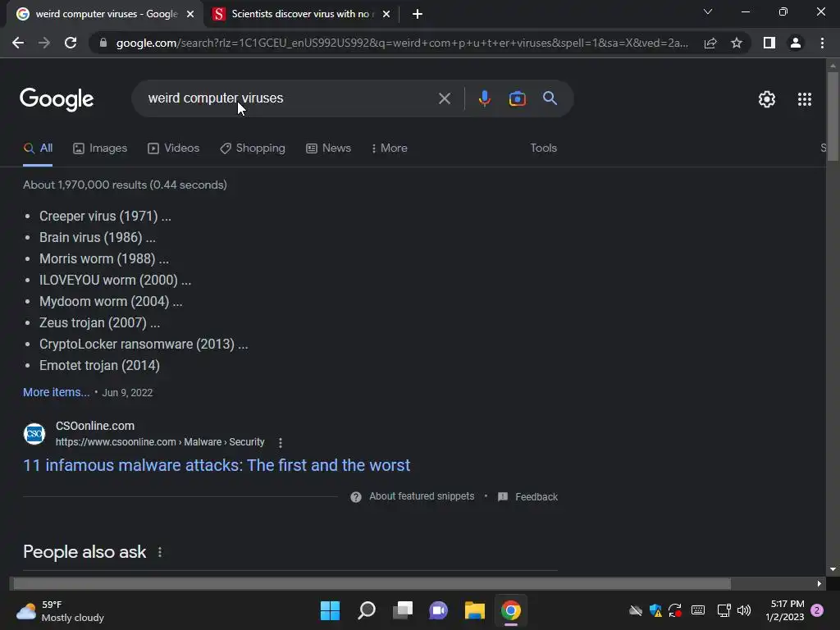This screenshot has height=630, width=840.
Task: Open a new browser tab
Action: coord(418,14)
